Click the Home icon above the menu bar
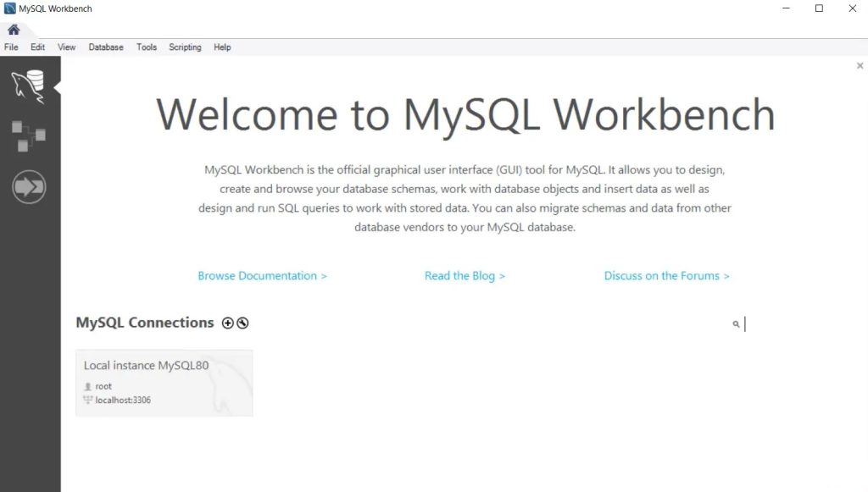This screenshot has height=492, width=868. tap(12, 28)
